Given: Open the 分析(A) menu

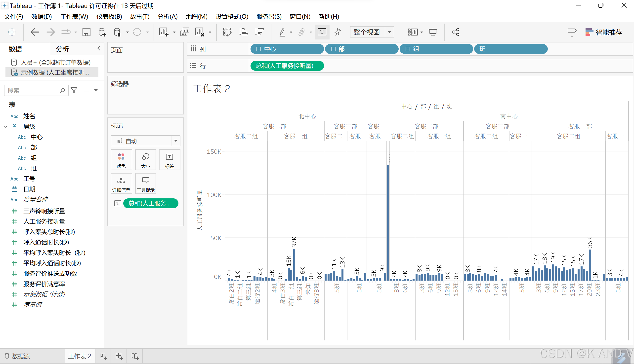Looking at the screenshot, I should (167, 16).
